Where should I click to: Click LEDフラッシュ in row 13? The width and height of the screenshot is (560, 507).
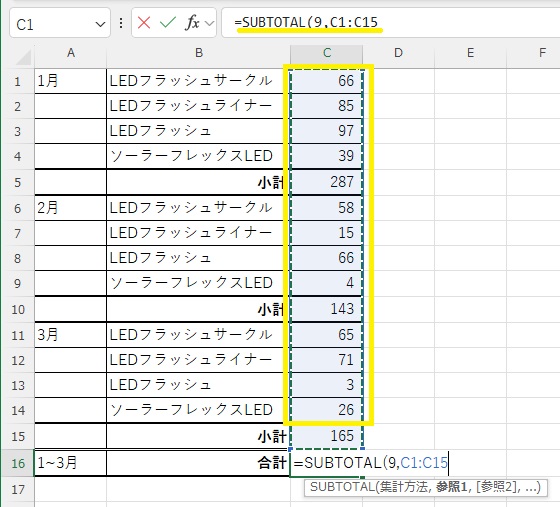click(x=160, y=385)
